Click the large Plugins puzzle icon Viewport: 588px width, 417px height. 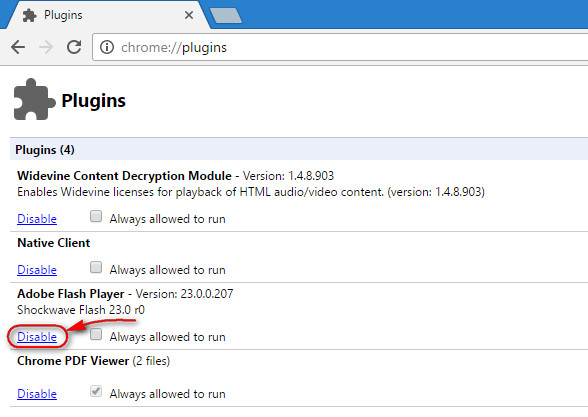(34, 99)
